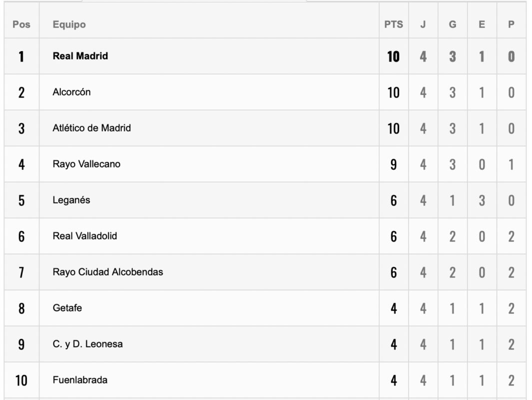Click Rayo Vallecano's 9 points value
This screenshot has width=532, height=400.
[394, 164]
